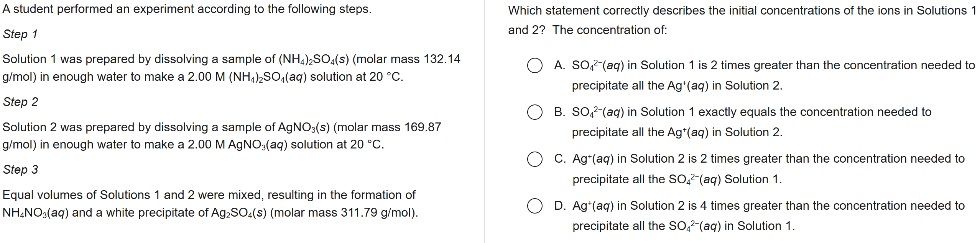The height and width of the screenshot is (243, 980).
Task: Click the 'Step 3' italic heading
Action: pyautogui.click(x=20, y=170)
